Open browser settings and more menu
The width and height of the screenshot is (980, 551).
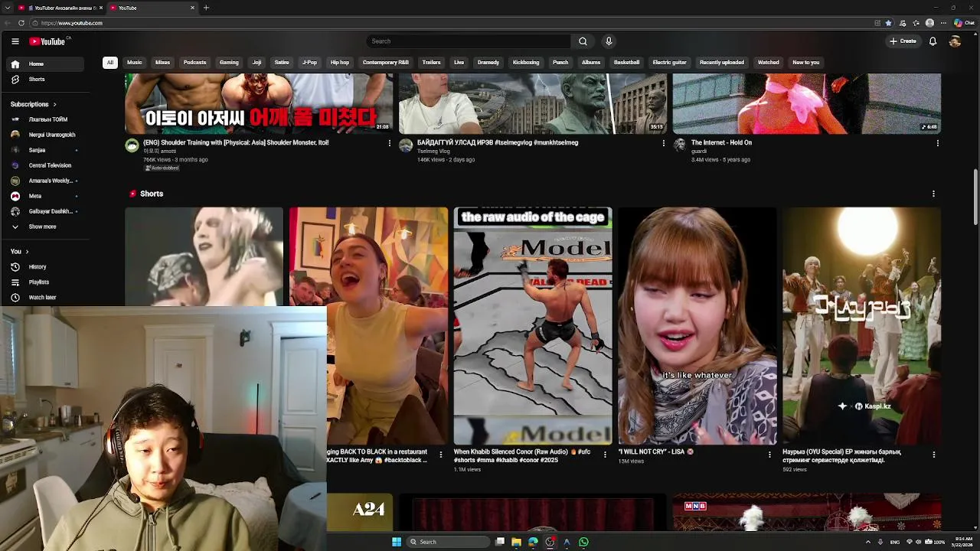944,23
